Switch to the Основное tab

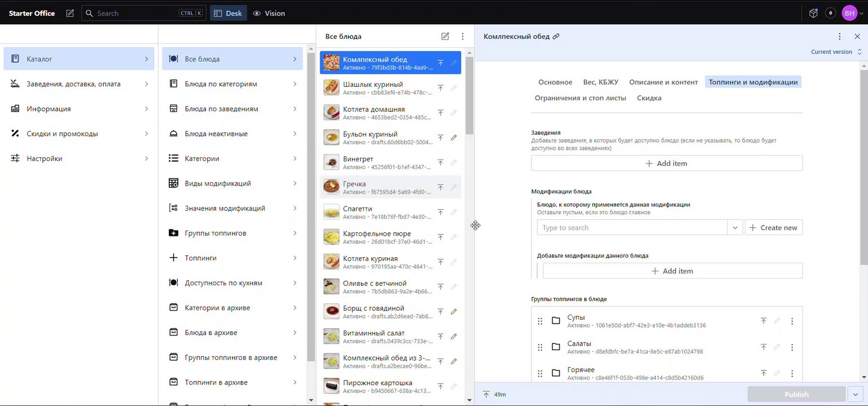555,82
